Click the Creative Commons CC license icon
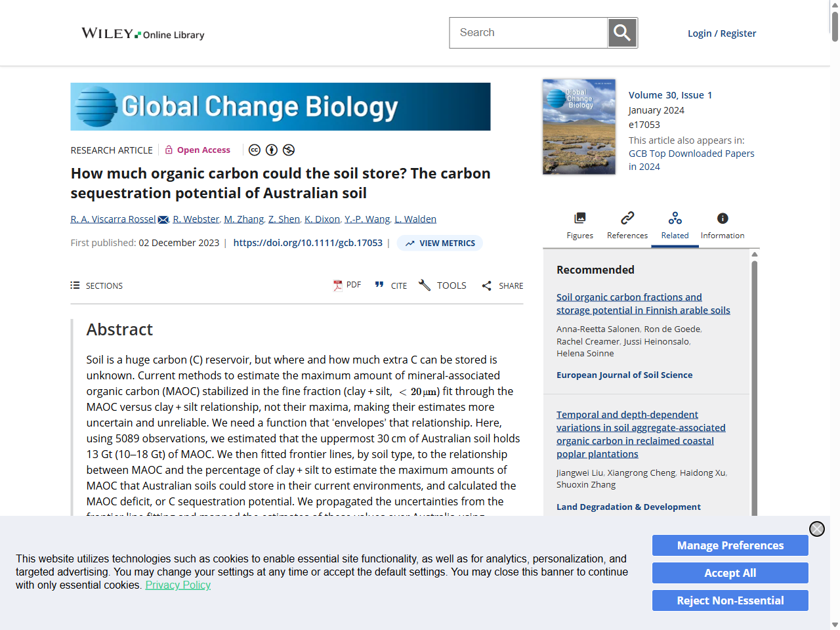Image resolution: width=840 pixels, height=630 pixels. (x=255, y=150)
